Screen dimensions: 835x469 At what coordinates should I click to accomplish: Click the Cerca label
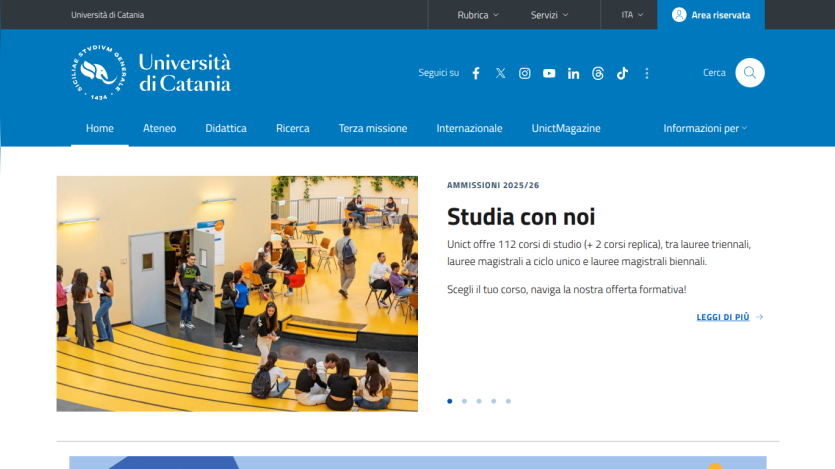(714, 72)
